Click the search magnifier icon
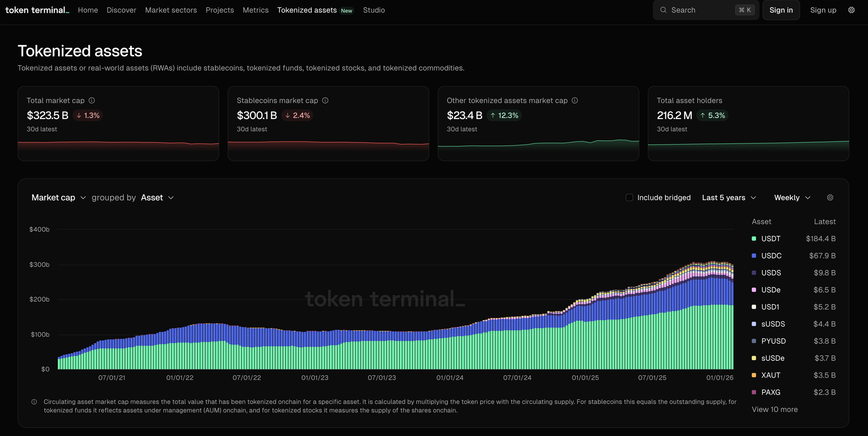 663,10
